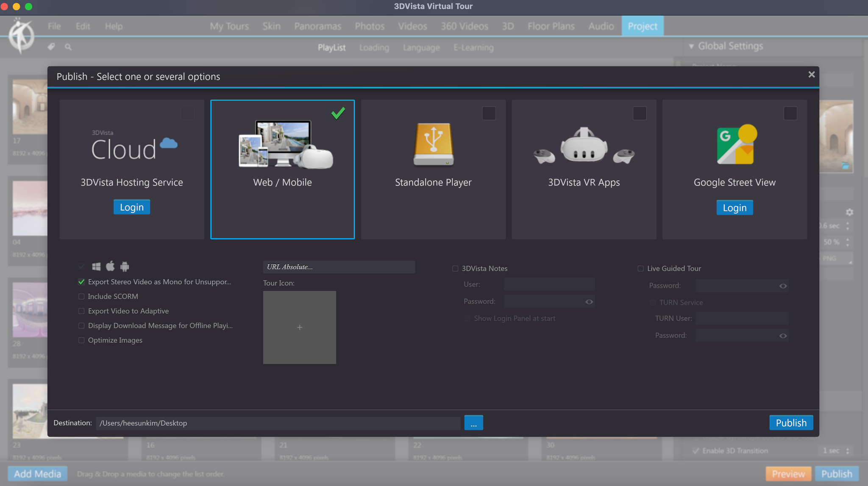Uncheck the Web / Mobile green checkmark
868x486 pixels.
point(338,113)
